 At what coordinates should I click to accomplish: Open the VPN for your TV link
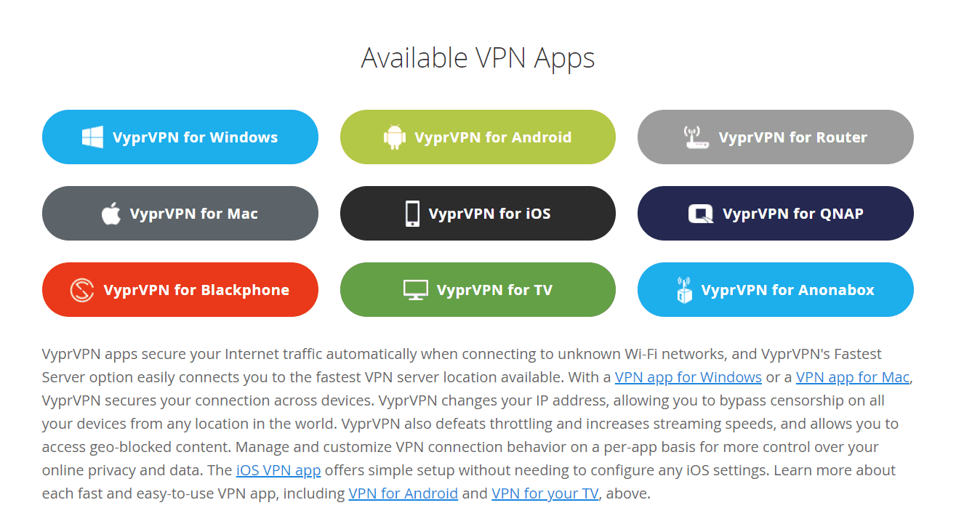click(x=545, y=493)
